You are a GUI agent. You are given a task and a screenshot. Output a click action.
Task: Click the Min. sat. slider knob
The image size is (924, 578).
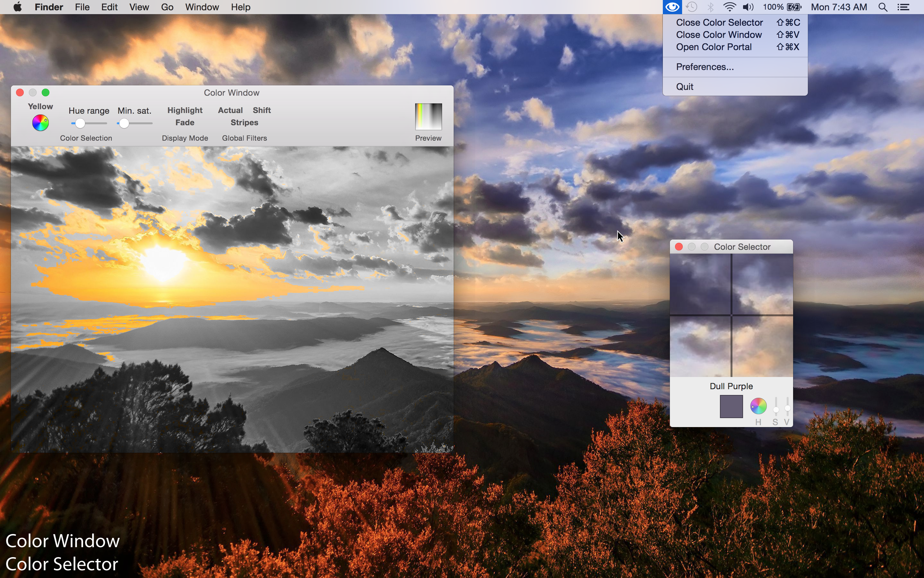(x=124, y=124)
